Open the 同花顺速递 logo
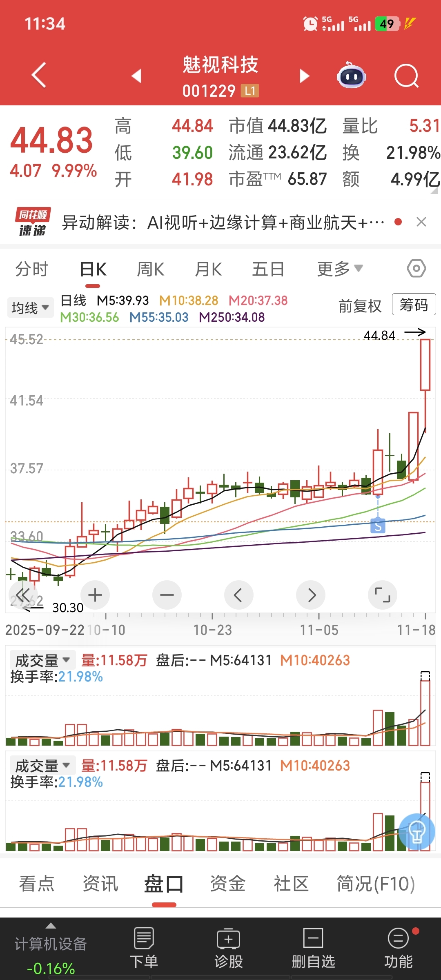The image size is (441, 980). [x=33, y=222]
